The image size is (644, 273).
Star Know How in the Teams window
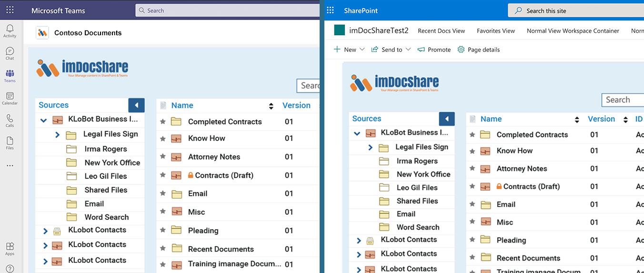pos(163,139)
